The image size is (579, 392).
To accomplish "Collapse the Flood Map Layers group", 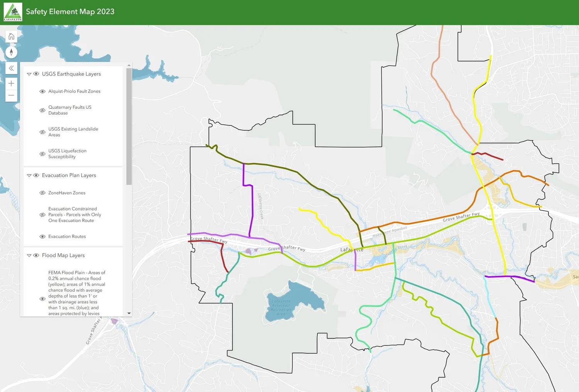I will [x=29, y=255].
